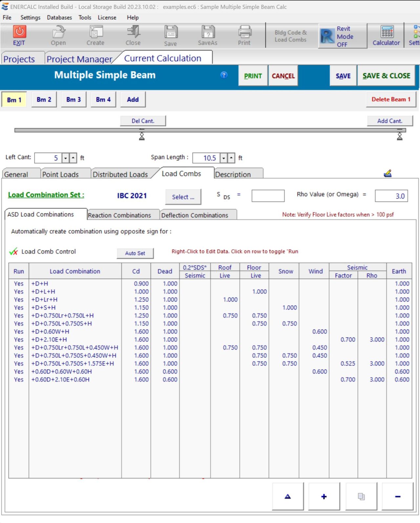Toggle the Revit Mode button
Image resolution: width=420 pixels, height=523 pixels.
[343, 36]
